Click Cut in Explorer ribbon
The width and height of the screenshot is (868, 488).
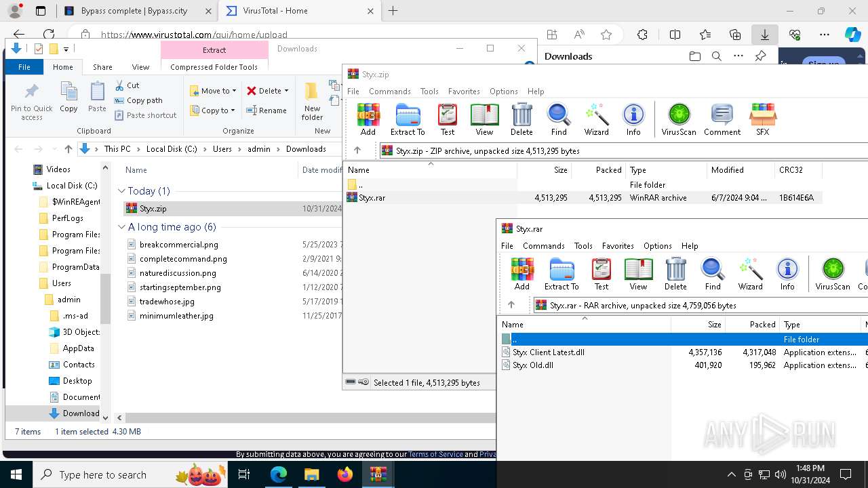pyautogui.click(x=127, y=85)
